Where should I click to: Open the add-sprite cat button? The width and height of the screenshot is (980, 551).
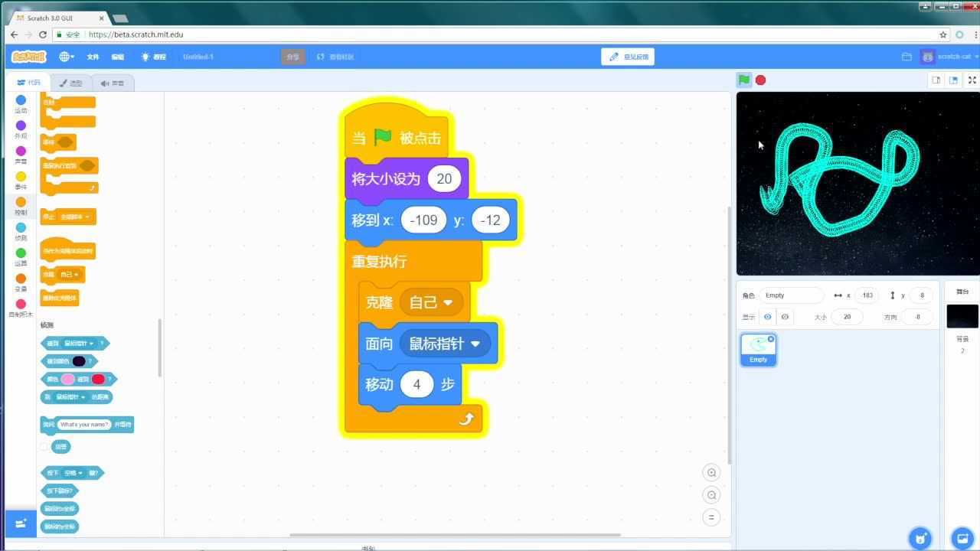921,538
